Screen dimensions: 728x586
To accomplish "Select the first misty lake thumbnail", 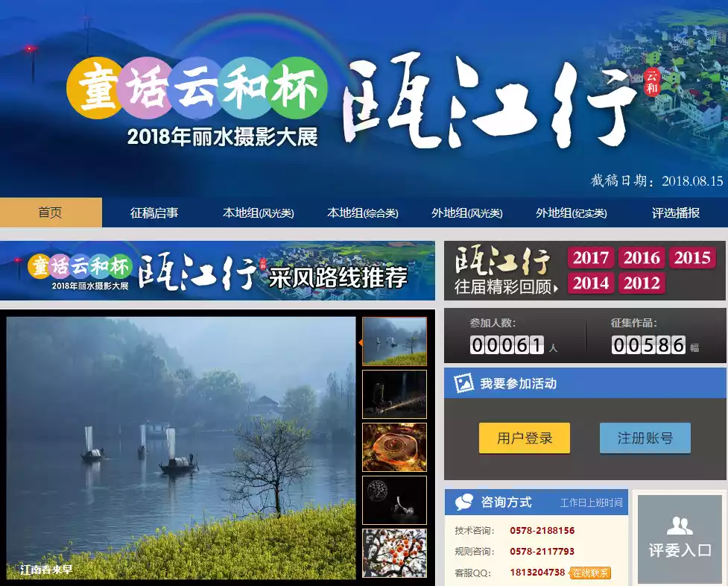I will pos(394,341).
